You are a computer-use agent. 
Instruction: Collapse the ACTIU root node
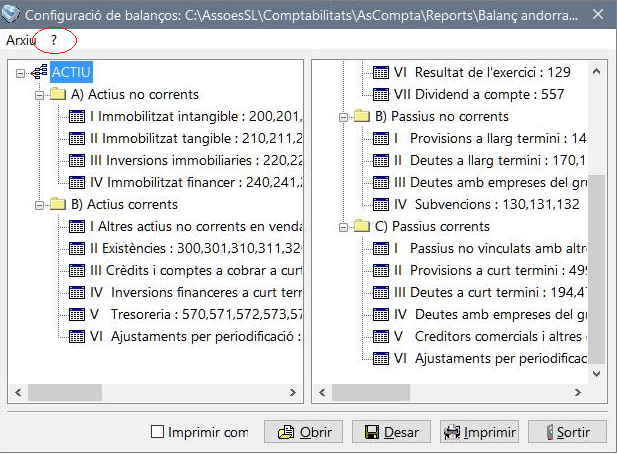pyautogui.click(x=20, y=73)
